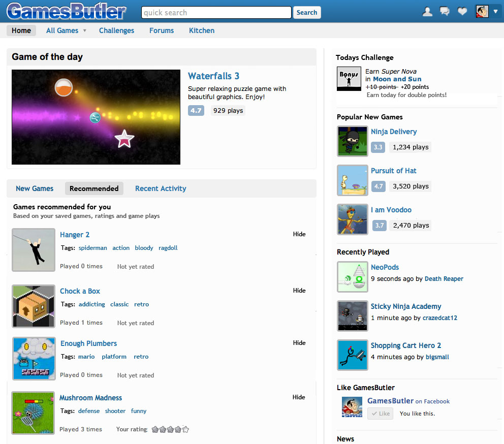The image size is (504, 444).
Task: Hide the Enough Plumbers recommendation
Action: 299,343
